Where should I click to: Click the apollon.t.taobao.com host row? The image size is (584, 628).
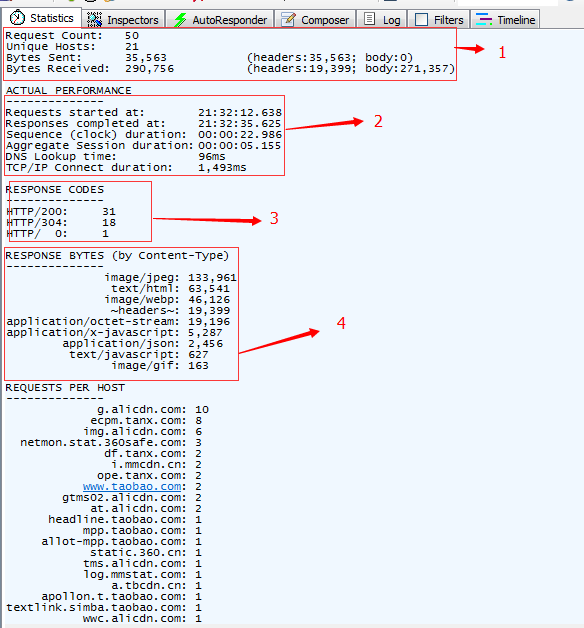121,597
